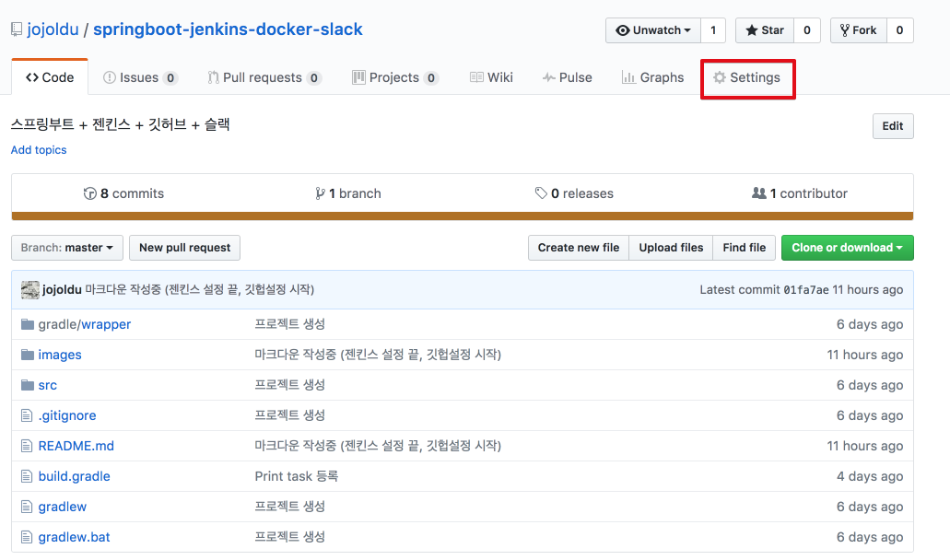Image resolution: width=950 pixels, height=560 pixels.
Task: Click jojoldu author name in commit row
Action: pyautogui.click(x=62, y=290)
